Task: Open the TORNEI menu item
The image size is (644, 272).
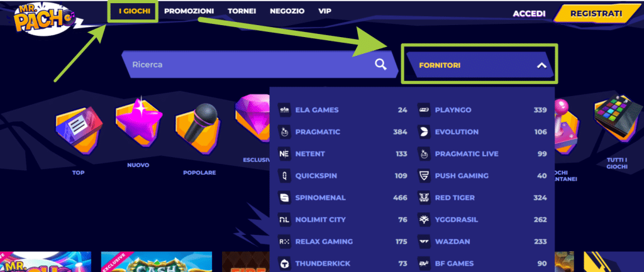Action: (242, 11)
